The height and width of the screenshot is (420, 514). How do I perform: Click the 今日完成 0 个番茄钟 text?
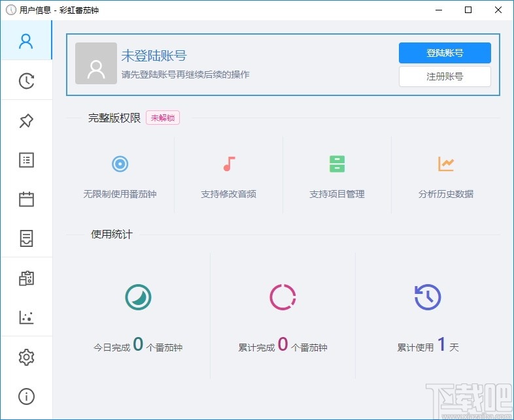138,345
